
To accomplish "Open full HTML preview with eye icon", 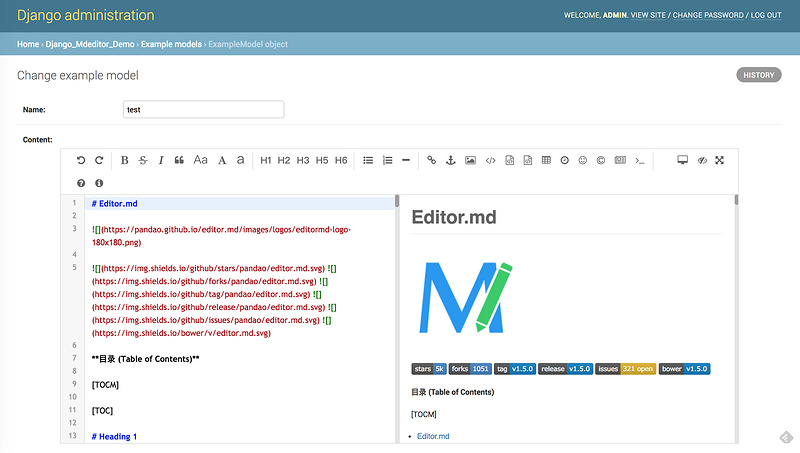I will [702, 160].
